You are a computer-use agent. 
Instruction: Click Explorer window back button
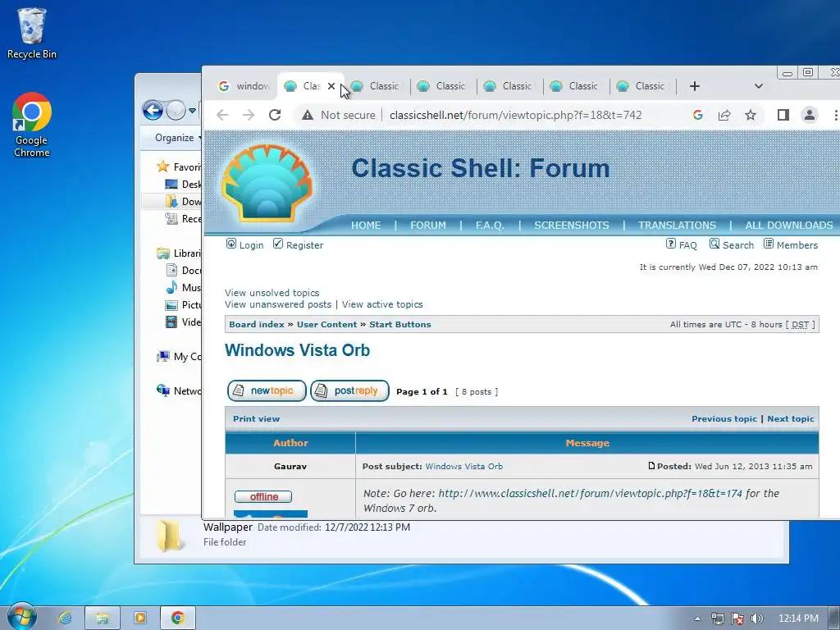153,111
